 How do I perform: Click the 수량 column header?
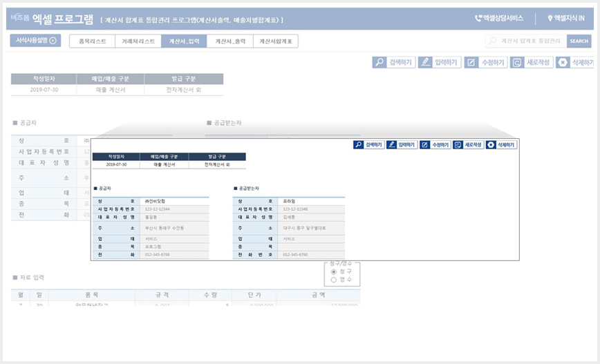tap(210, 295)
